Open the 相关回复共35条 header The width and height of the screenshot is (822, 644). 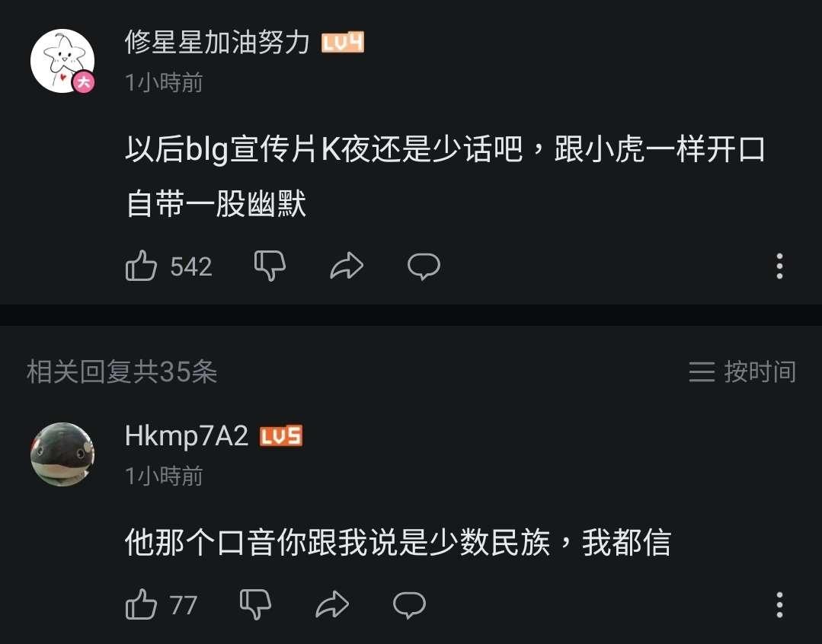tap(122, 372)
